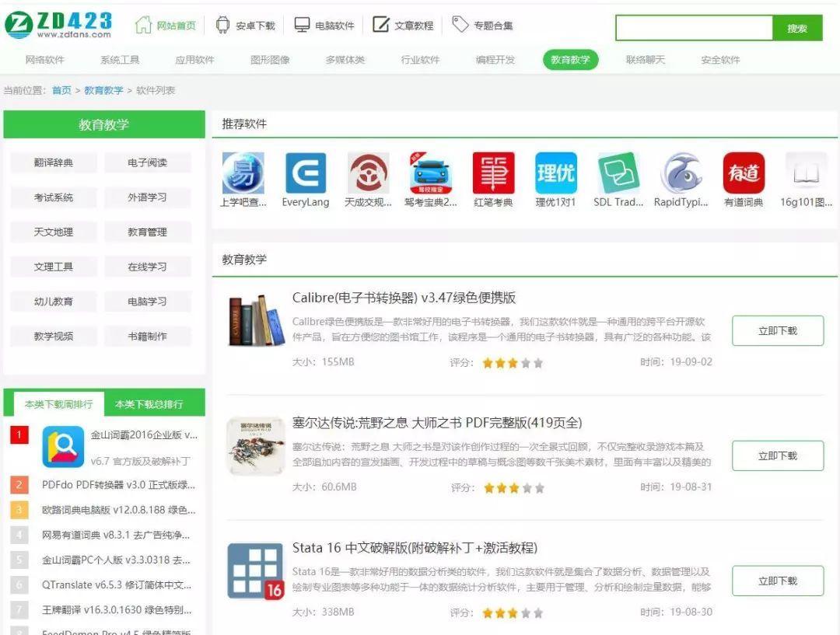
Task: Open 编程开发 category in nav bar
Action: pyautogui.click(x=495, y=60)
